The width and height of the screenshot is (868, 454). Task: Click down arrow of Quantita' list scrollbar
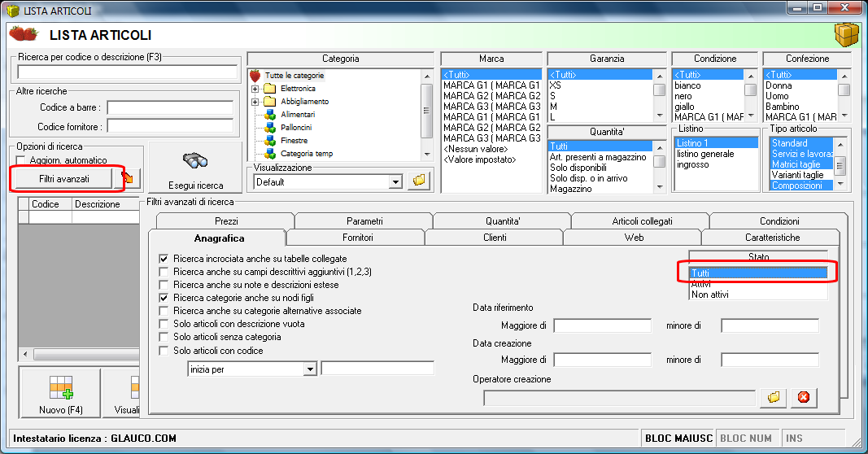pos(659,187)
